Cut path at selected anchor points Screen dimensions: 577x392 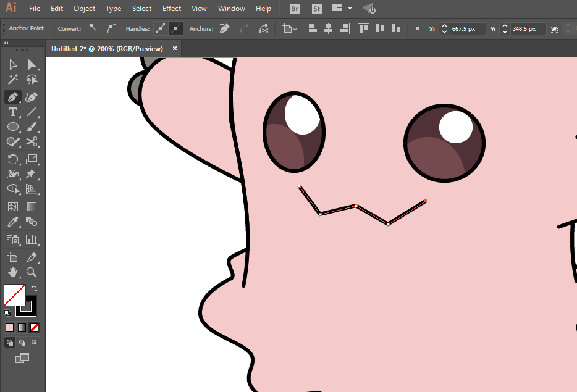coord(263,28)
